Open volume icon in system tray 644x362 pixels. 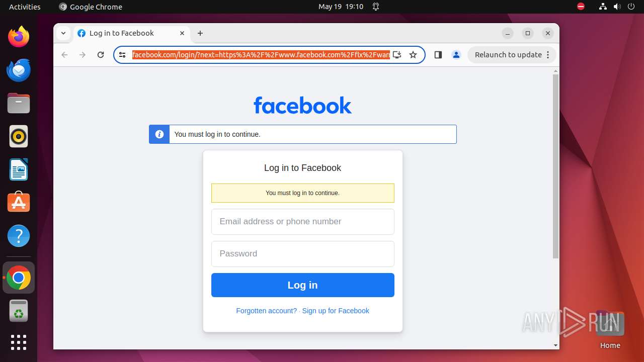coord(617,7)
